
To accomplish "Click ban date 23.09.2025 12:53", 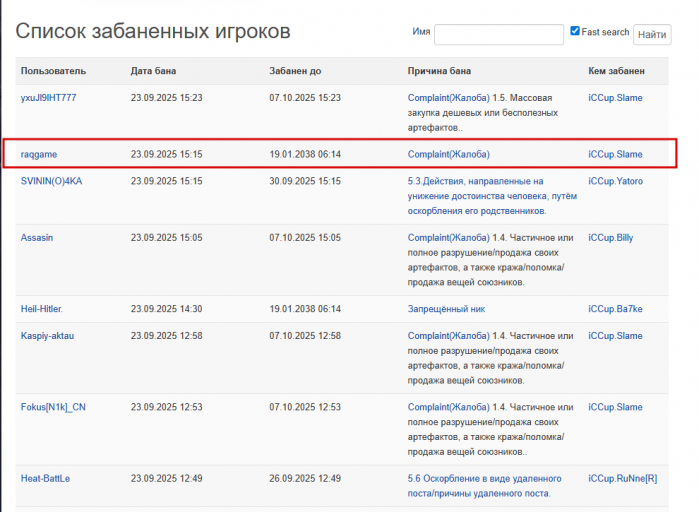I will [x=166, y=407].
